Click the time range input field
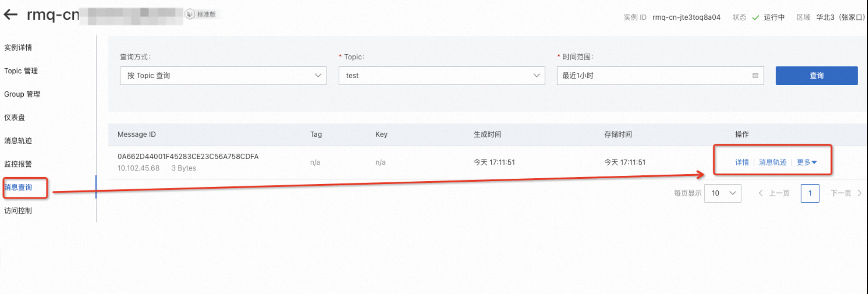The width and height of the screenshot is (868, 294). tap(655, 76)
